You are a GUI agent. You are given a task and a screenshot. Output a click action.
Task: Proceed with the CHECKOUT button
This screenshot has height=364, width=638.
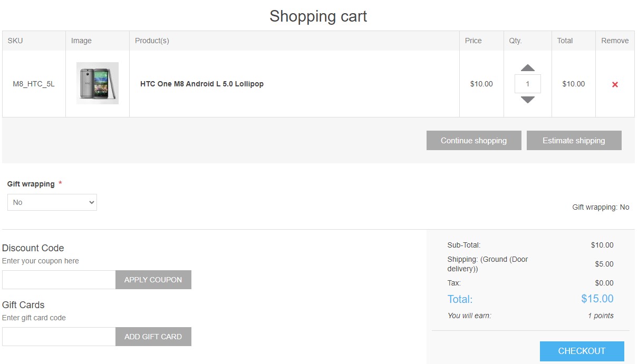[582, 351]
